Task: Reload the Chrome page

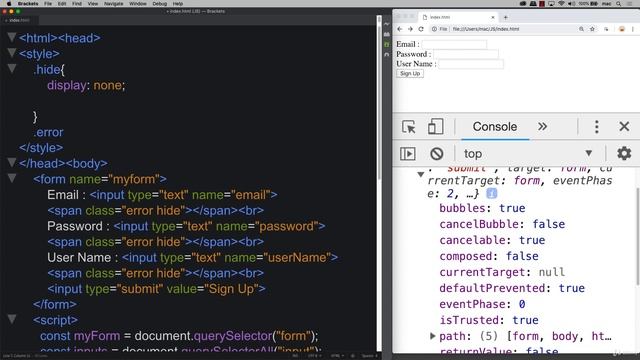Action: [x=421, y=29]
